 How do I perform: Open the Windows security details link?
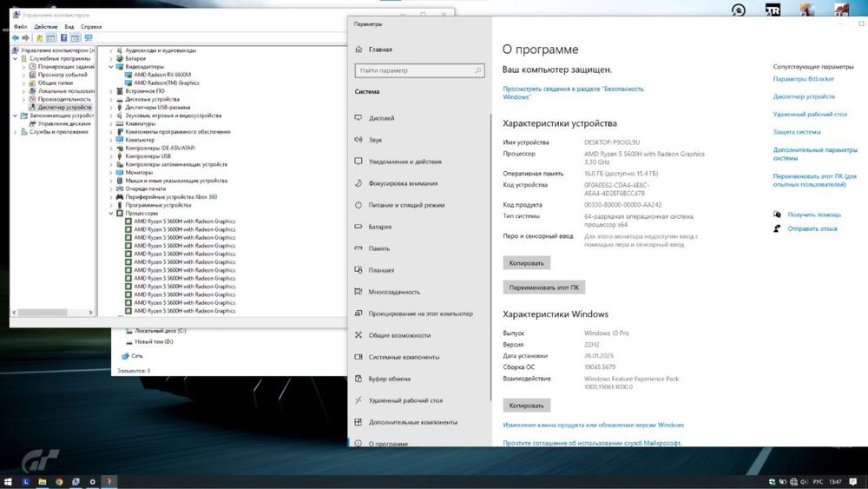click(x=573, y=92)
